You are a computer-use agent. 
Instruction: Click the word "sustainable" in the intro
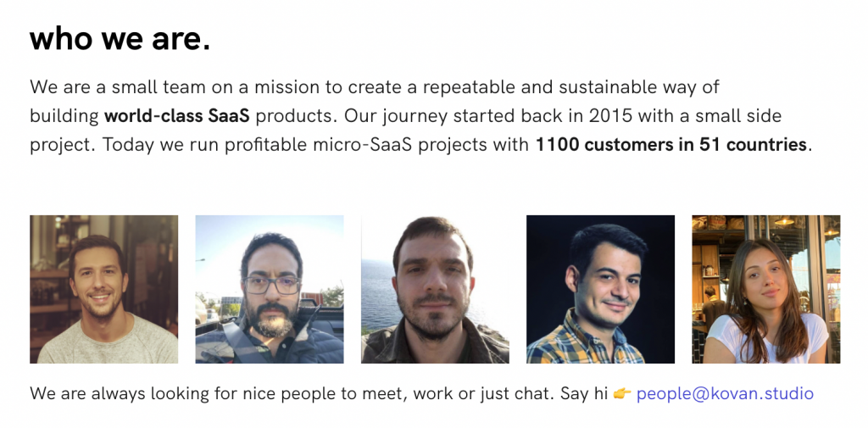608,87
